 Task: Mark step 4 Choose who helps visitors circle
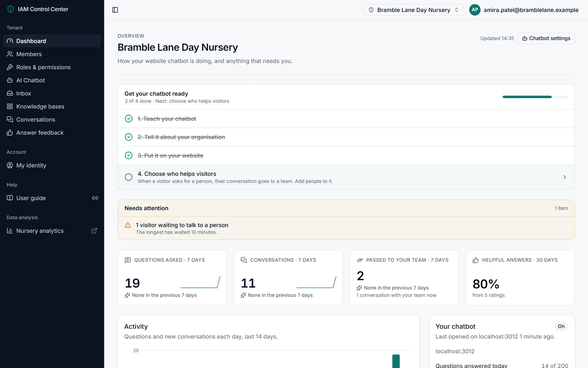(x=128, y=177)
